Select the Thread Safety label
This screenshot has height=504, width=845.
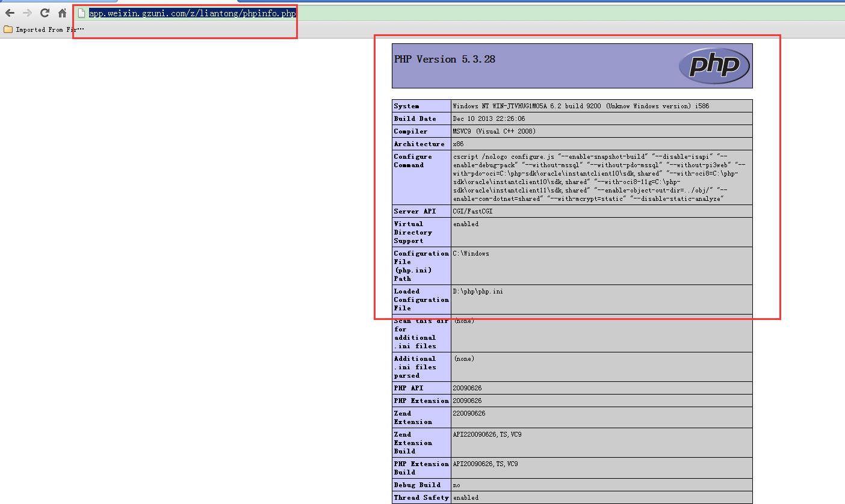[421, 497]
